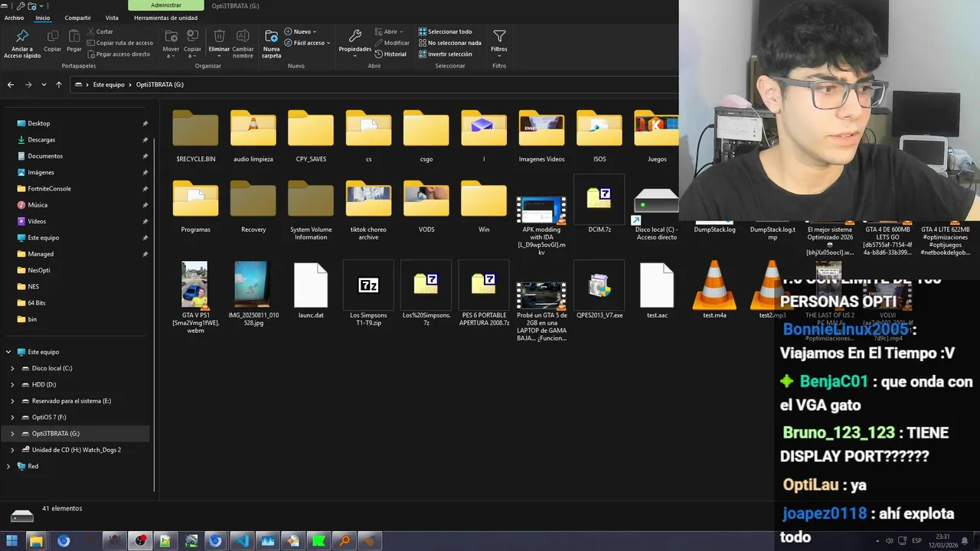Go back with the left arrow
Image resolution: width=980 pixels, height=551 pixels.
(x=11, y=84)
